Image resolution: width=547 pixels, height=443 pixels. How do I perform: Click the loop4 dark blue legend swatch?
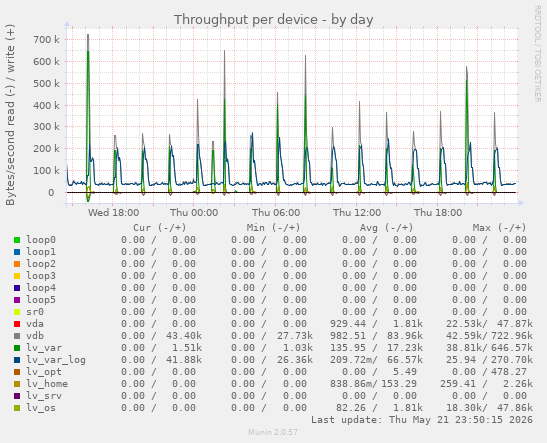17,288
